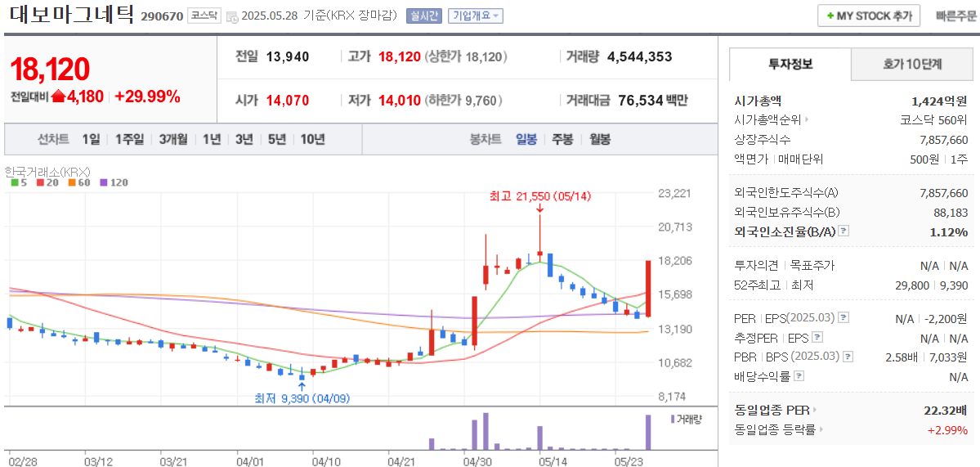Click the green 5-day moving average legend
The image size is (980, 467).
(x=18, y=182)
